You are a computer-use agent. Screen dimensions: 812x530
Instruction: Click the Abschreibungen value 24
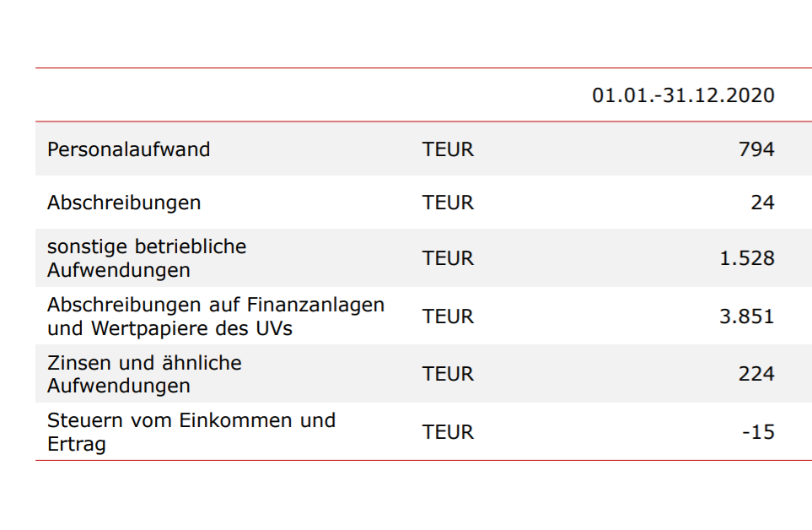pyautogui.click(x=762, y=203)
